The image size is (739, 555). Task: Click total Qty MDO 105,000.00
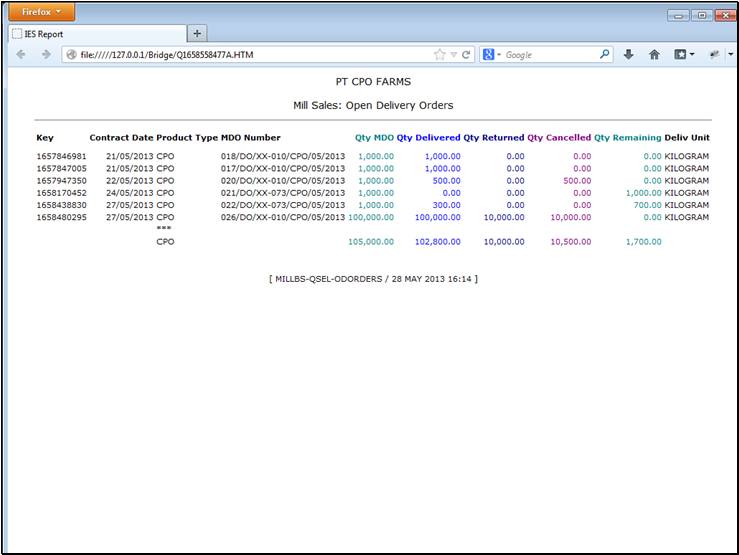pyautogui.click(x=371, y=242)
